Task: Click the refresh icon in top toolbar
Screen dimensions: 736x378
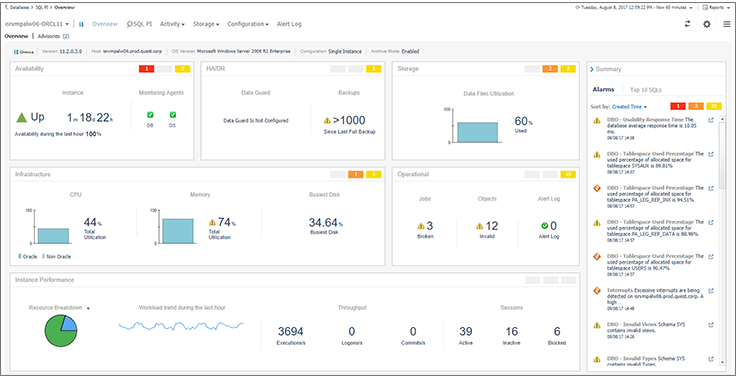Action: click(687, 24)
